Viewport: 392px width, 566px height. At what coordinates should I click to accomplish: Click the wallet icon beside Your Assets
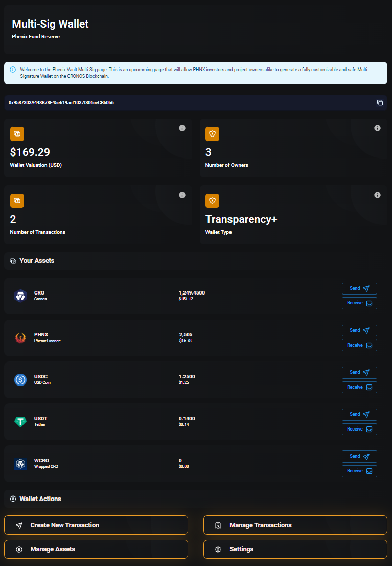13,261
